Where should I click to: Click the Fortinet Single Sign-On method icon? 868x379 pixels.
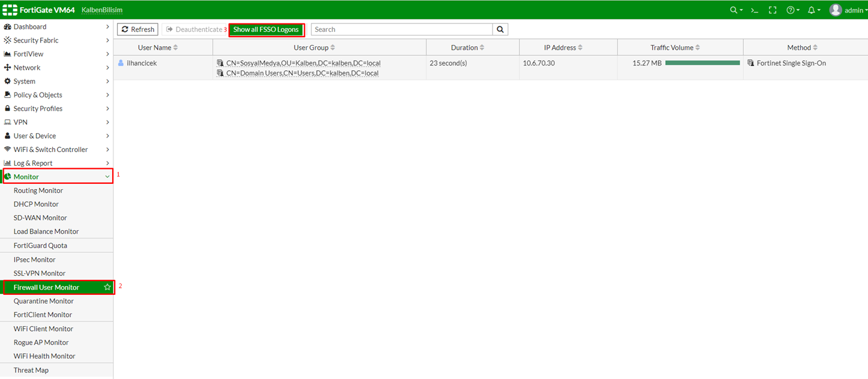[x=751, y=63]
